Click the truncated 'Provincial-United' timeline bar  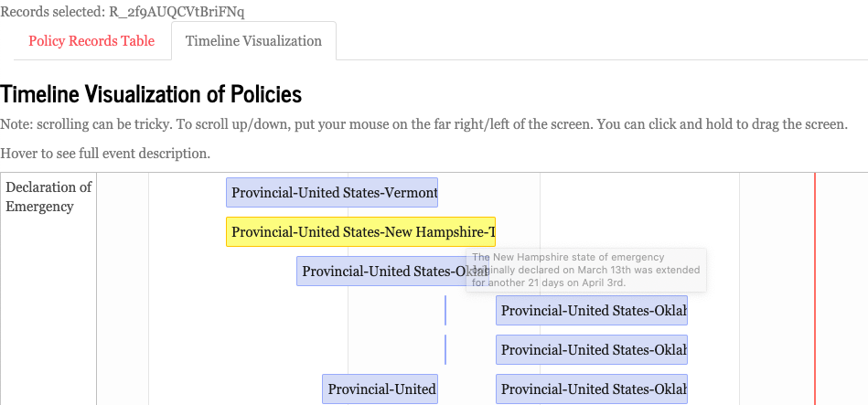click(380, 389)
